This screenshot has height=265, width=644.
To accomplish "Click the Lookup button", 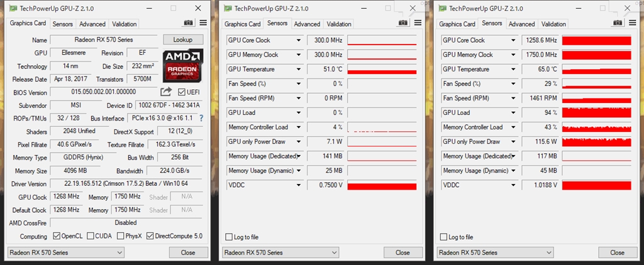I will point(183,40).
